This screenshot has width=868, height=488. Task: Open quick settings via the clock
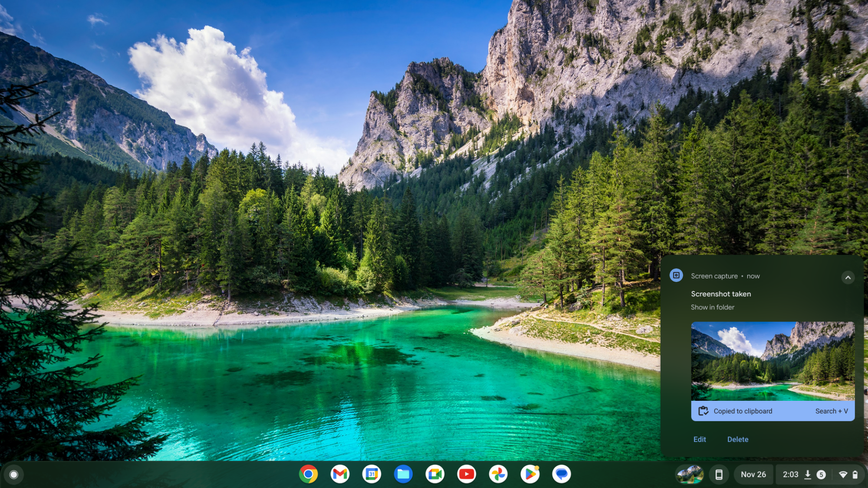(x=792, y=474)
